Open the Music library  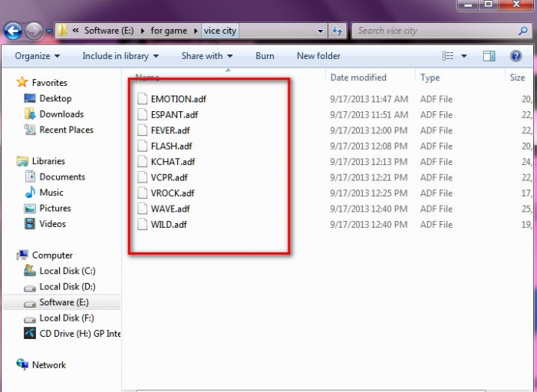tap(51, 193)
